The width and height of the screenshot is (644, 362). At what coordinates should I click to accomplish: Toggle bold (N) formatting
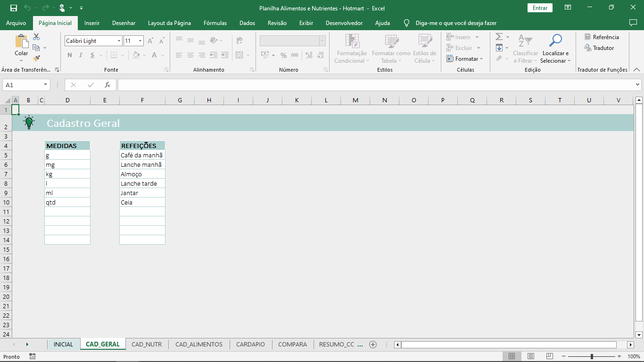pyautogui.click(x=69, y=55)
